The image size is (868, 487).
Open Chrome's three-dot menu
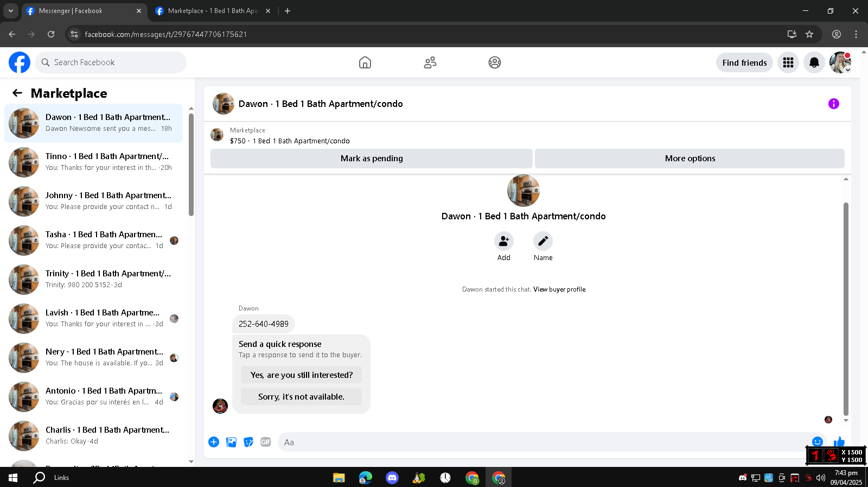(x=856, y=34)
